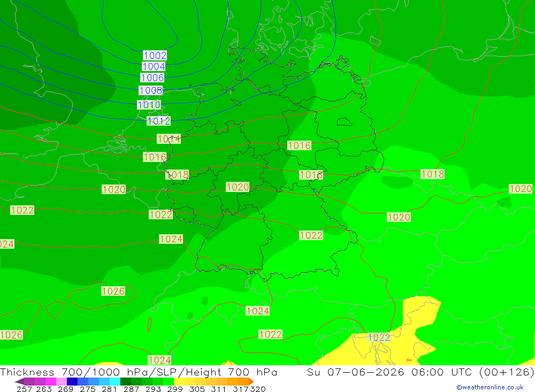The height and width of the screenshot is (392, 535).
Task: Click the orange arrow end of the legend
Action: click(251, 381)
